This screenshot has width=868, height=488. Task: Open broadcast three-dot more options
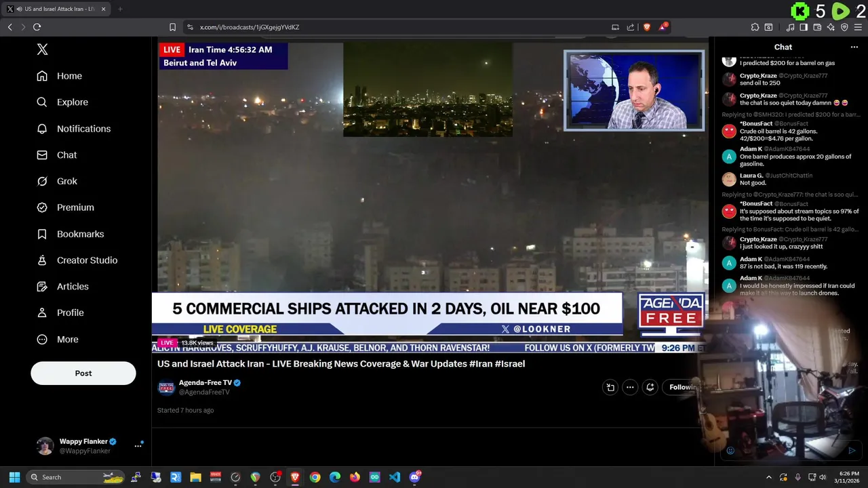[x=630, y=388]
